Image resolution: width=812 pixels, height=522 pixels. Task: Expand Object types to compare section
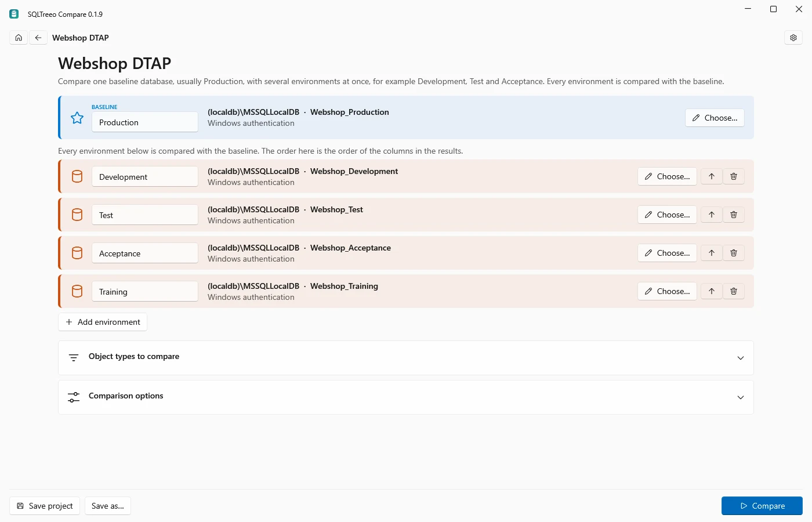click(406, 358)
